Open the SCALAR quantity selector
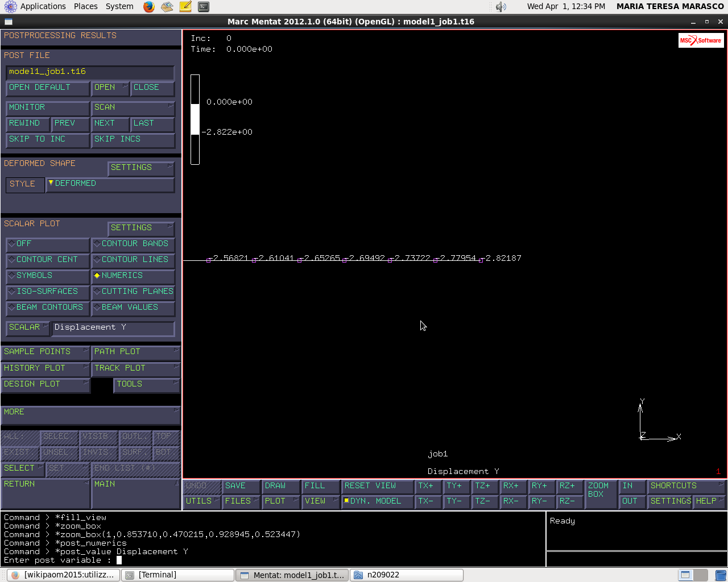 point(28,328)
